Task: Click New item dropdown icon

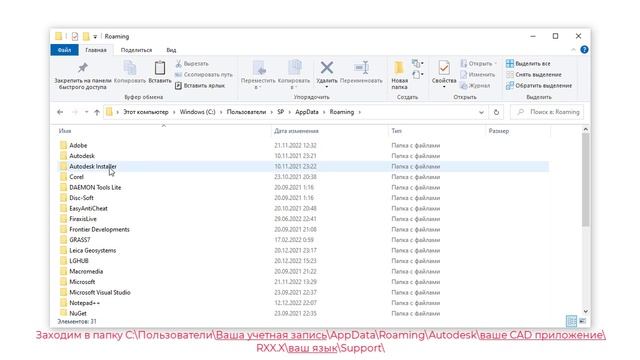Action: [417, 63]
